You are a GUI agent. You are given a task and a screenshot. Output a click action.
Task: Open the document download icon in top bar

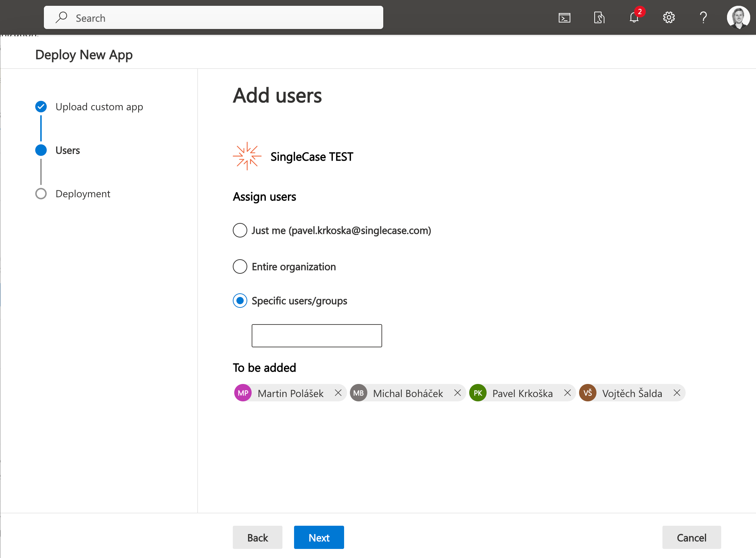pyautogui.click(x=599, y=17)
